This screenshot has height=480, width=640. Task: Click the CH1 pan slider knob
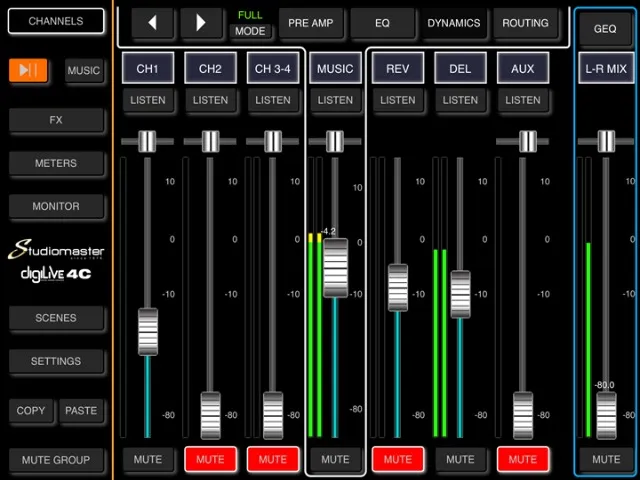click(x=148, y=141)
